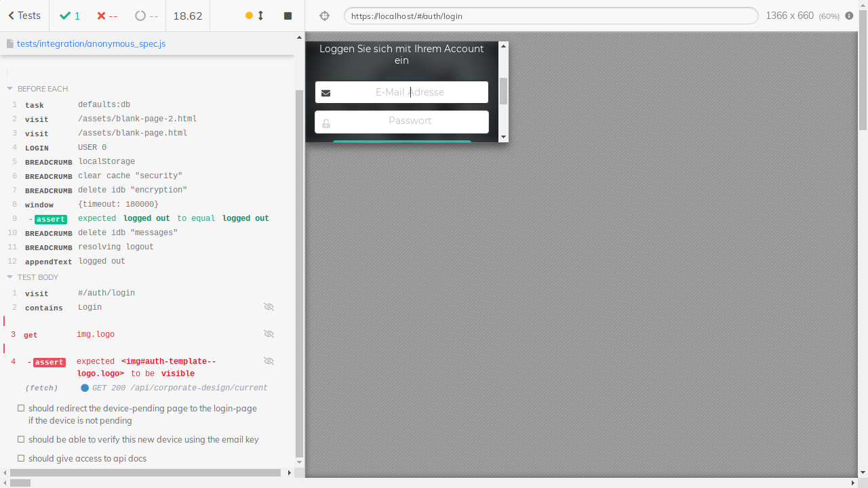Image resolution: width=868 pixels, height=488 pixels.
Task: Toggle the yellow auto-scrolling indicator dot
Action: 248,15
